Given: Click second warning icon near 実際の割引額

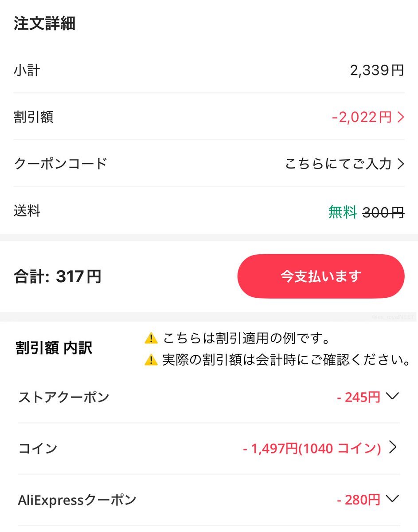Looking at the screenshot, I should [x=151, y=360].
